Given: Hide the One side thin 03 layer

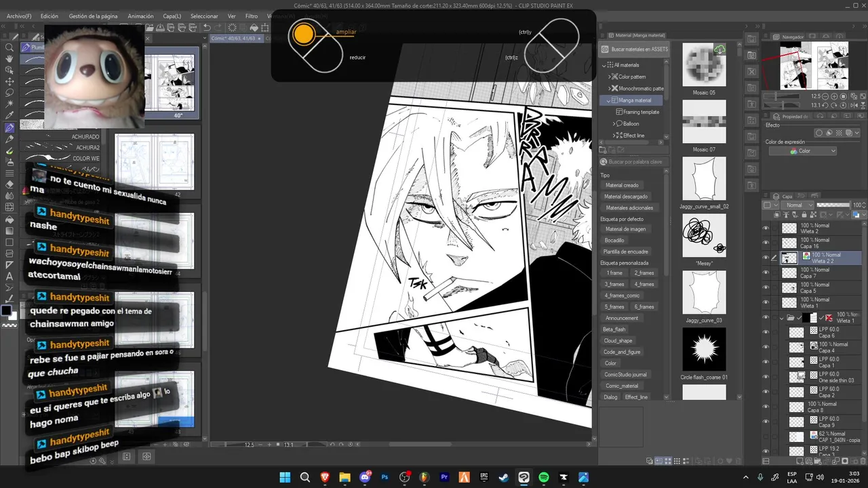Looking at the screenshot, I should point(766,377).
